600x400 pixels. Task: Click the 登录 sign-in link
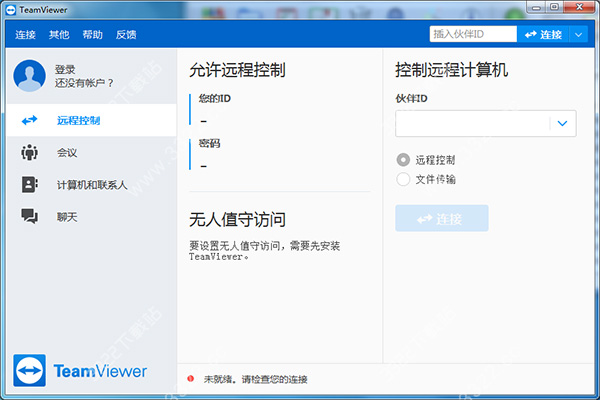(65, 69)
